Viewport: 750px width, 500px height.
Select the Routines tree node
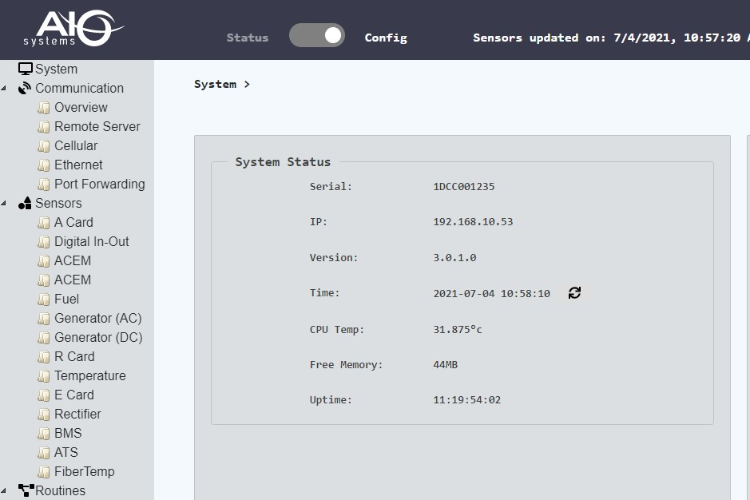[60, 490]
